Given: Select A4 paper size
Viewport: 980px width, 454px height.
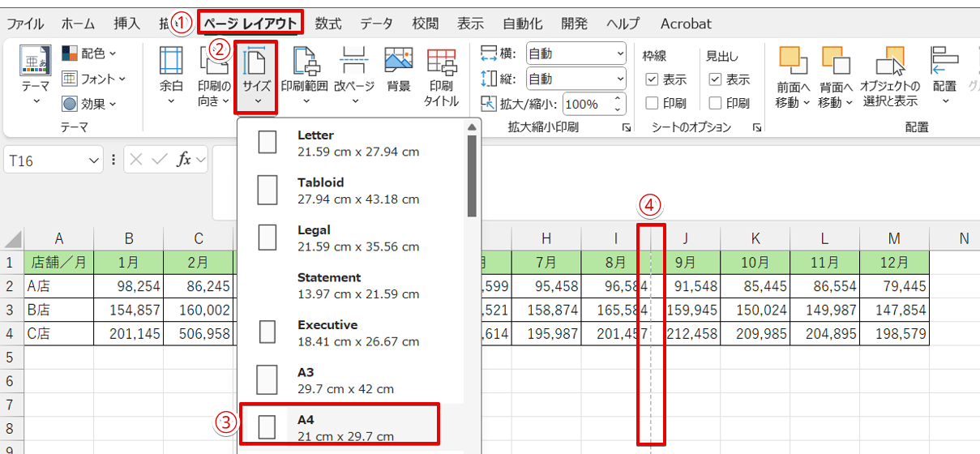Looking at the screenshot, I should tap(352, 427).
